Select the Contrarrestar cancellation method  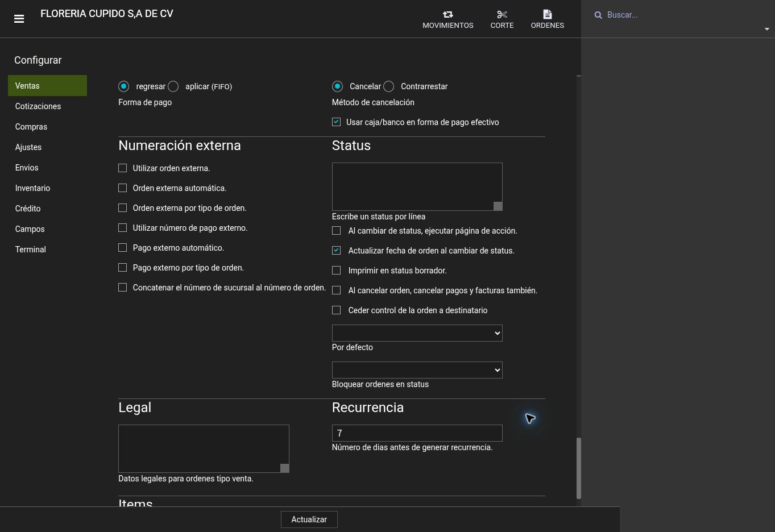click(x=388, y=86)
